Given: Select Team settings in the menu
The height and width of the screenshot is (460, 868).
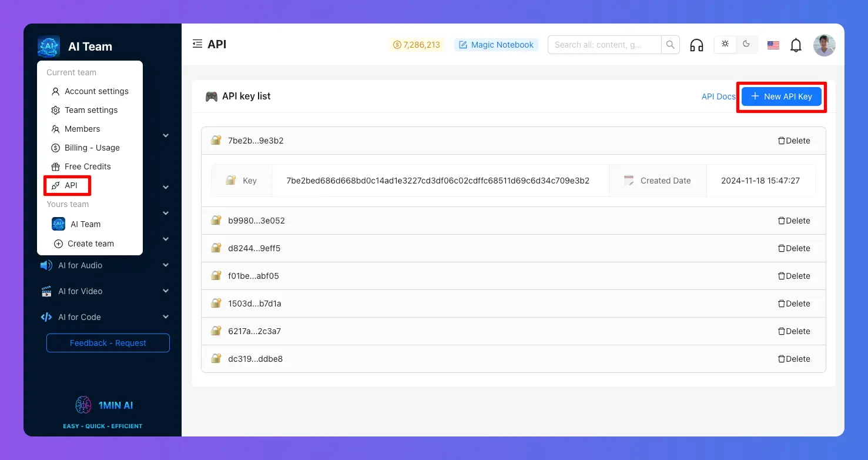Looking at the screenshot, I should click(91, 110).
